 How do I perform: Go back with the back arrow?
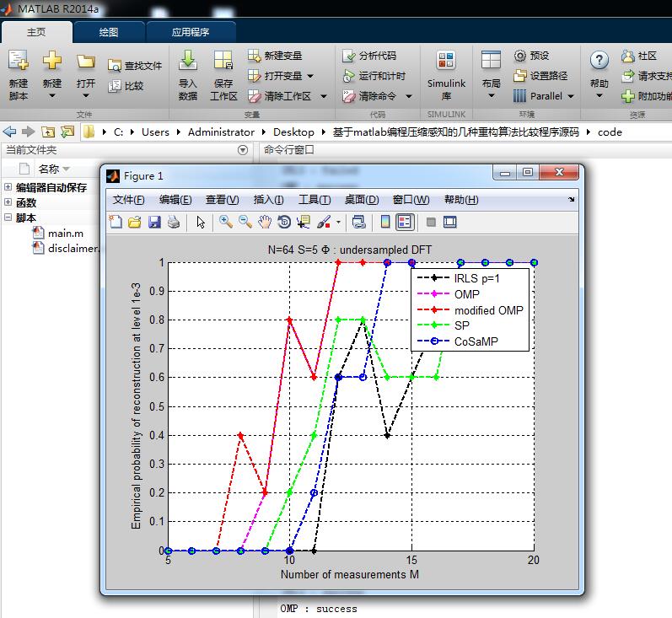tap(9, 132)
